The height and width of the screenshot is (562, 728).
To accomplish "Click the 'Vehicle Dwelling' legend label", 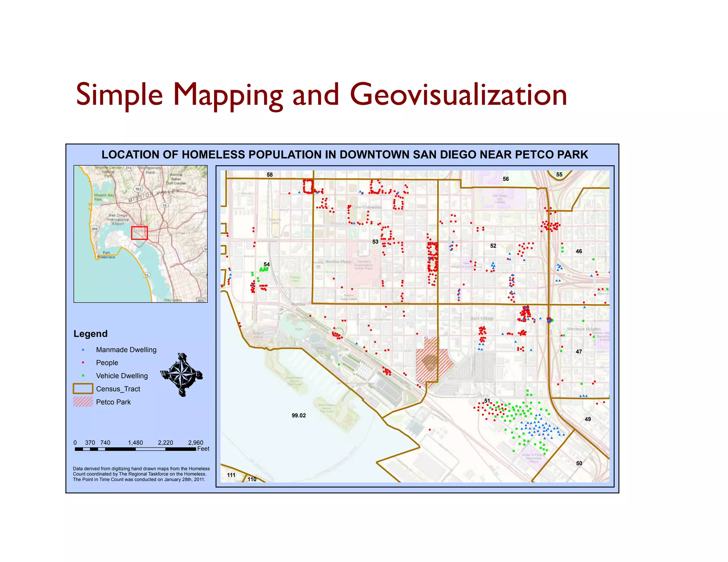I will [x=122, y=376].
